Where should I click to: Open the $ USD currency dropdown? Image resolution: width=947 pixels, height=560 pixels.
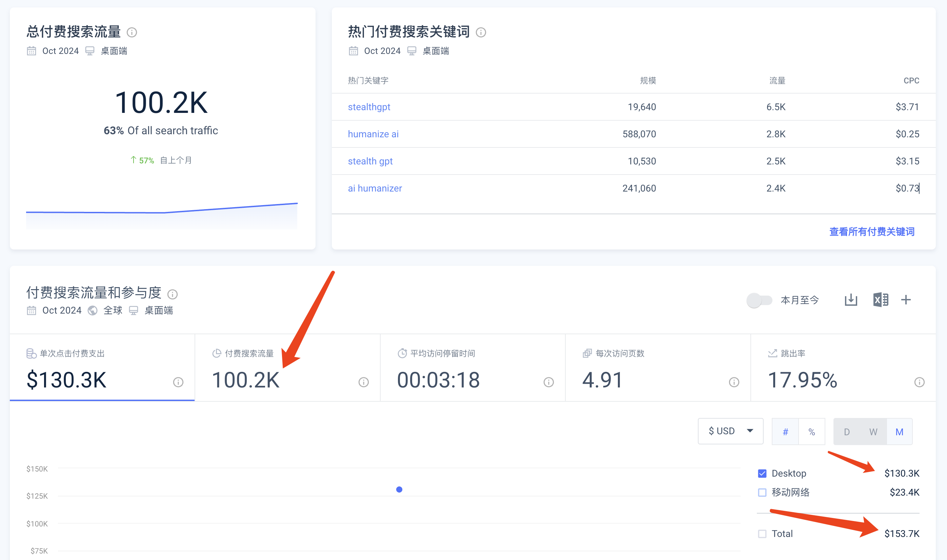click(x=730, y=431)
